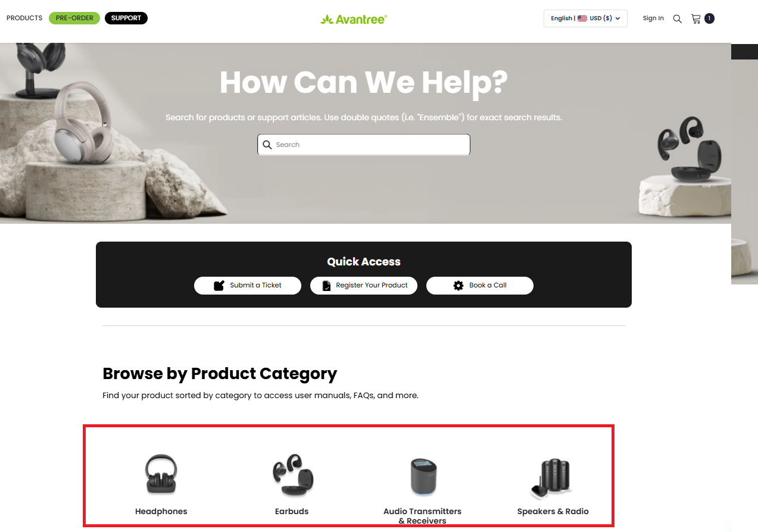The height and width of the screenshot is (532, 758).
Task: Click the language dropdown chevron arrow
Action: point(618,18)
